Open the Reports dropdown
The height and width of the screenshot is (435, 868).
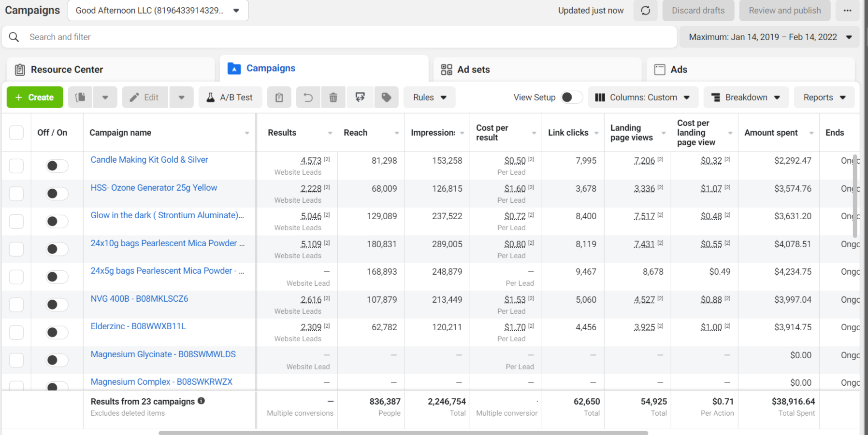[825, 98]
